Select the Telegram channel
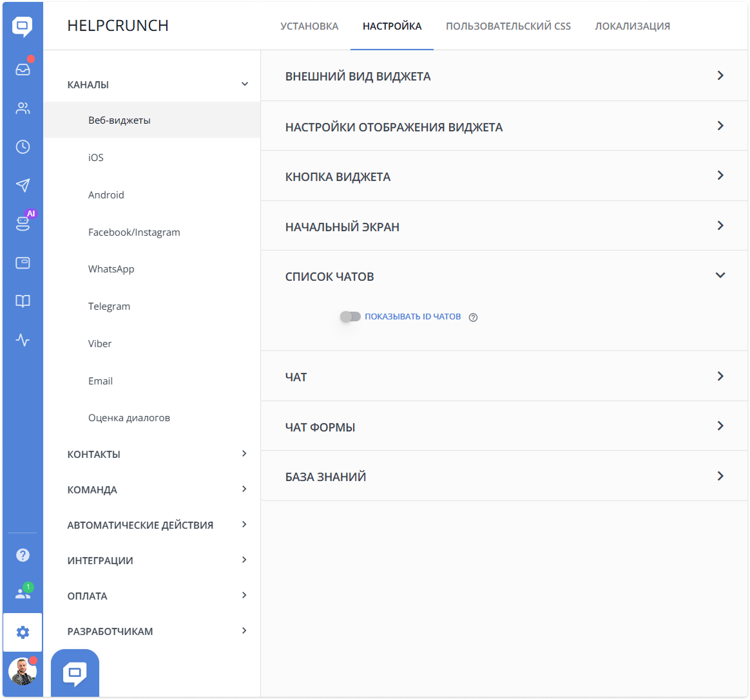 tap(109, 306)
